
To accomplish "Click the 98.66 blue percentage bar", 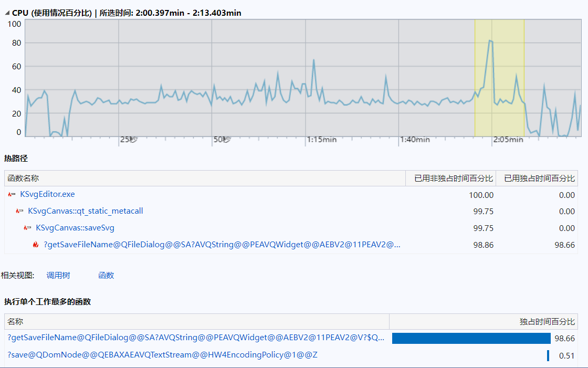I will tap(471, 339).
